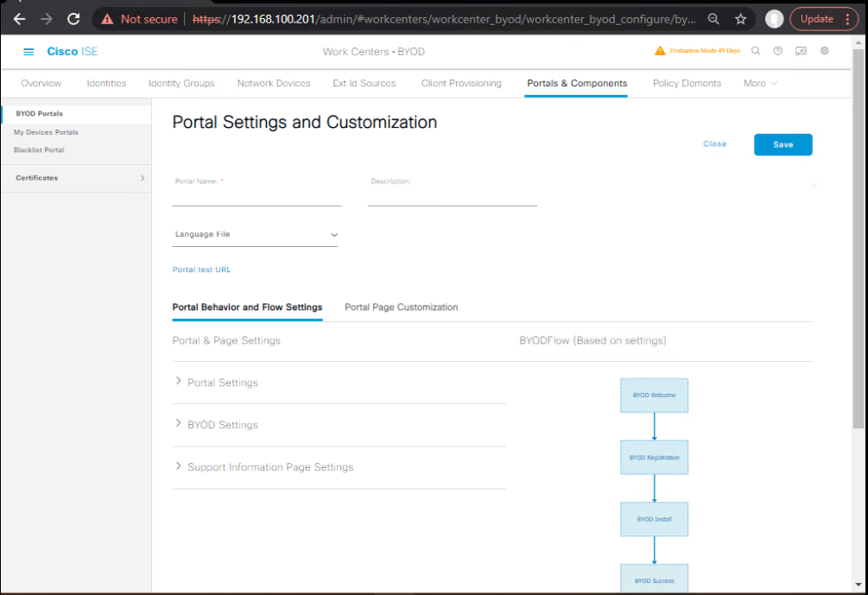Click the Cisco ISE logo

coord(72,52)
